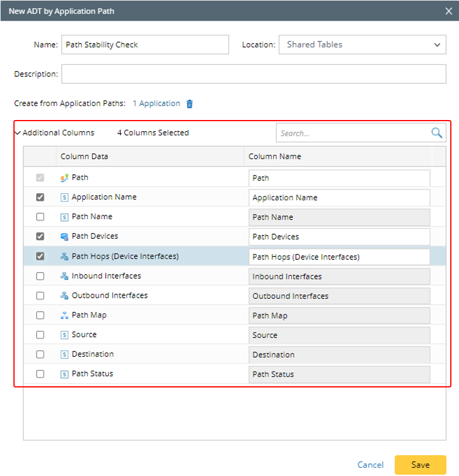Click the Inbound Interfaces icon
The width and height of the screenshot is (459, 476).
[x=64, y=276]
